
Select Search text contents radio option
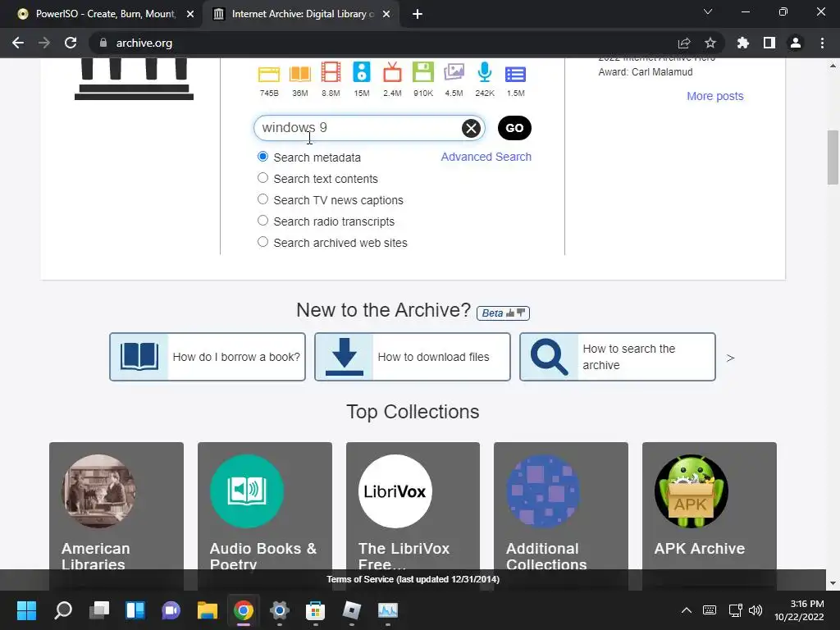coord(262,178)
